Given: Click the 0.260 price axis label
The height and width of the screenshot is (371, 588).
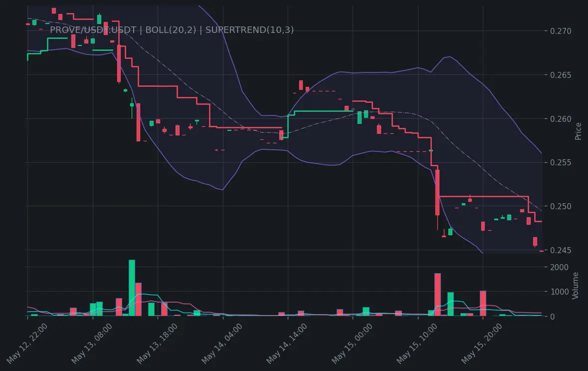Looking at the screenshot, I should 561,119.
